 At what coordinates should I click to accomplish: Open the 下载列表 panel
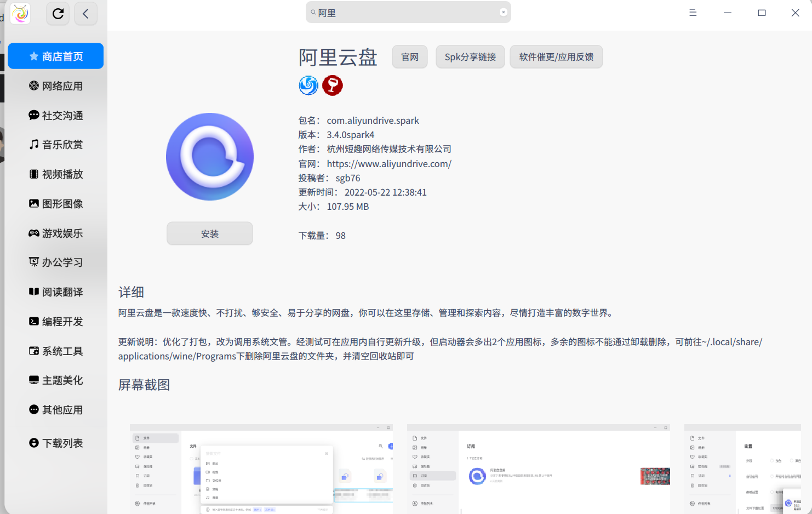point(55,443)
